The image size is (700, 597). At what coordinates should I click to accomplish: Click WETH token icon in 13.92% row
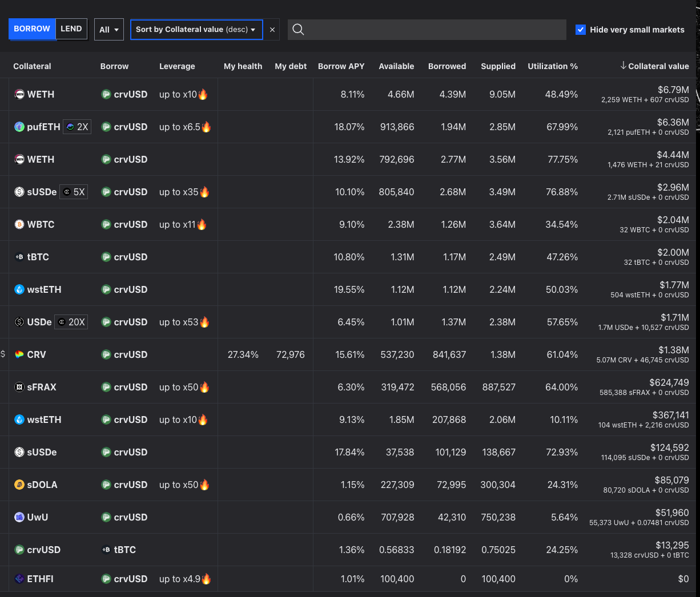coord(19,159)
